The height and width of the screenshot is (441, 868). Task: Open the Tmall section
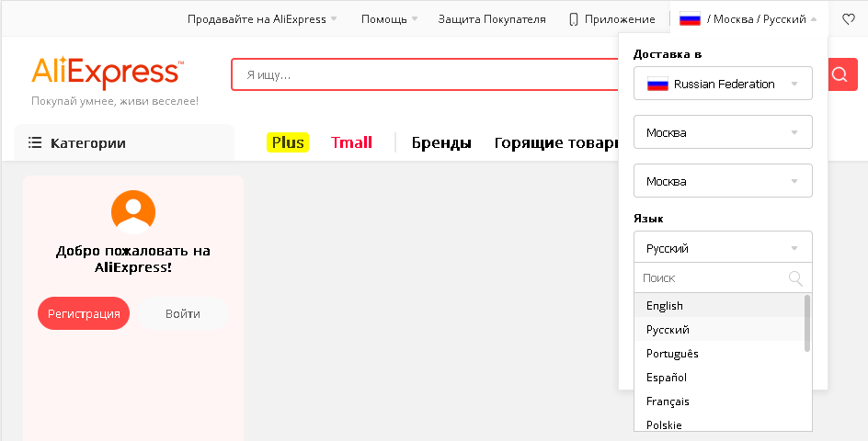pyautogui.click(x=351, y=142)
